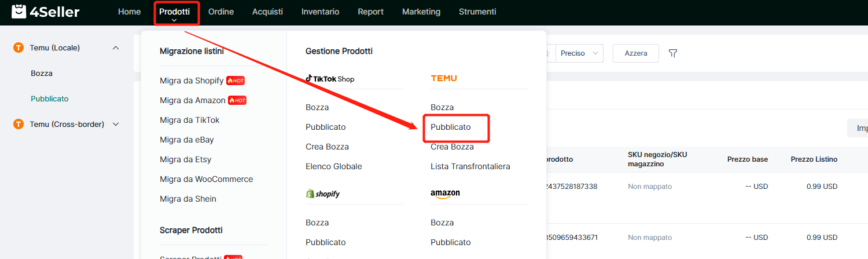Open Crea Bozza under TEMU
868x259 pixels.
(x=453, y=147)
